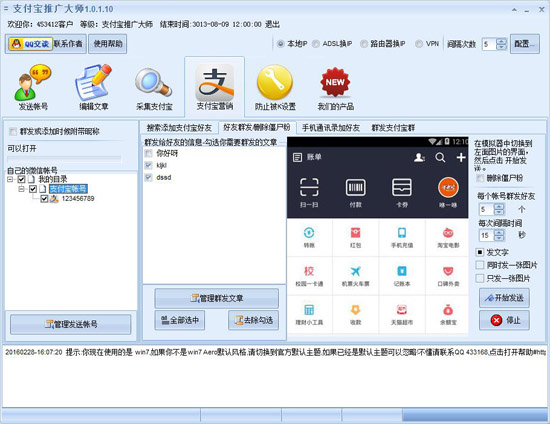
Task: Click the 管理群发文章 button
Action: click(x=217, y=298)
